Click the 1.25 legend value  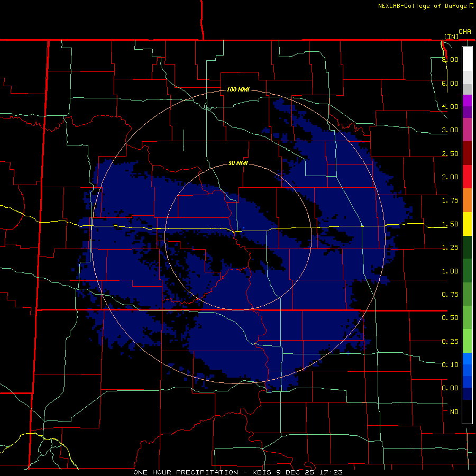(x=450, y=248)
